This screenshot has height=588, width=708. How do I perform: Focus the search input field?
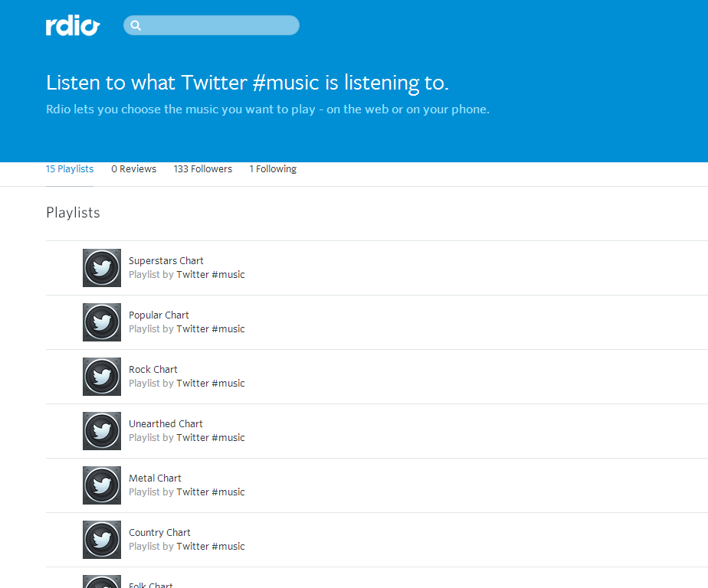211,25
